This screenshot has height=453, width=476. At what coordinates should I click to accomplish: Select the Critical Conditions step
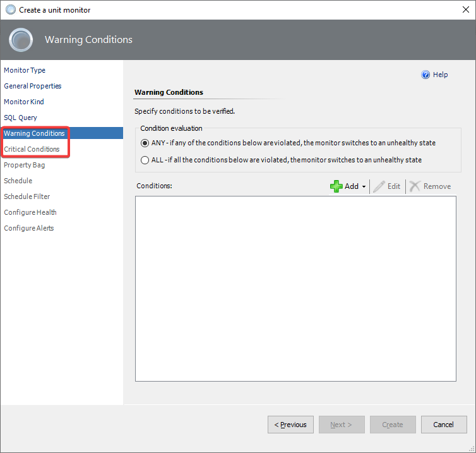(x=32, y=149)
